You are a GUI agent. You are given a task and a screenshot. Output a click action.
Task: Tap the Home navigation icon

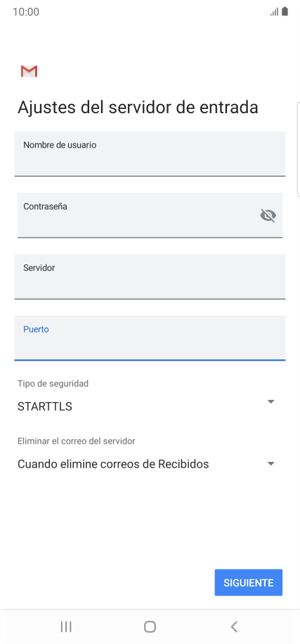(150, 626)
